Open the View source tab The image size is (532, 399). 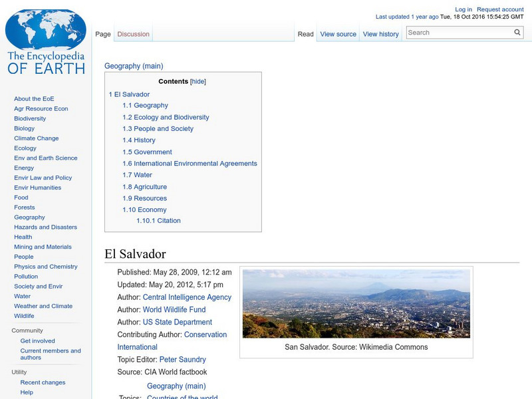coord(338,34)
